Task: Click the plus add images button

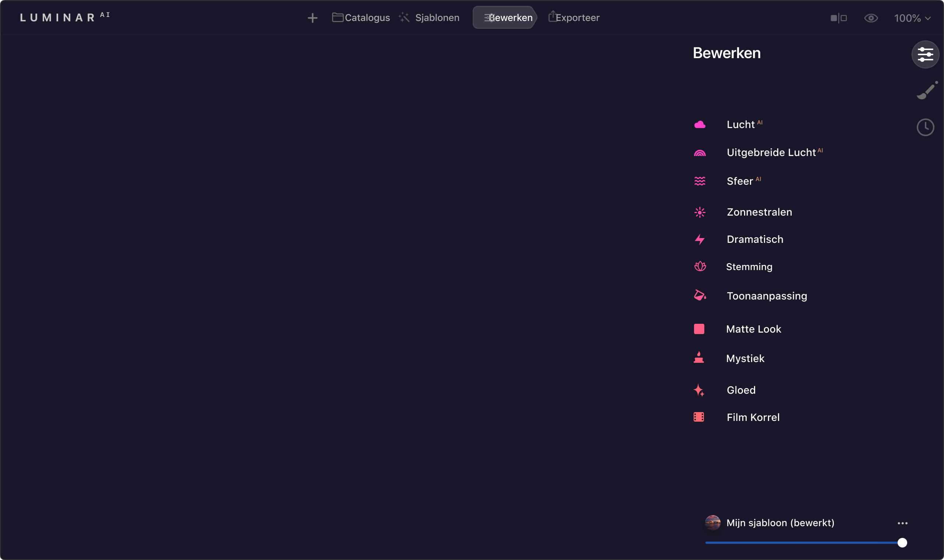Action: [312, 18]
